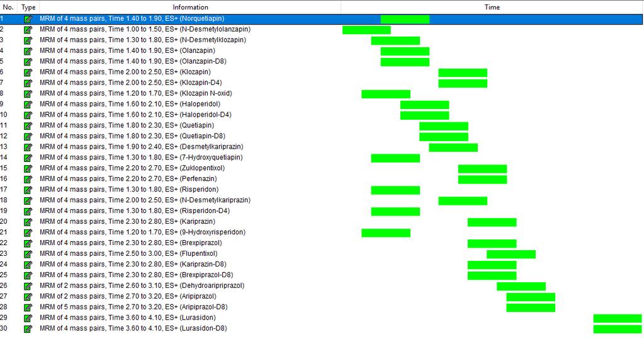Select the '(7-Hydroxyquetiapin)' function text
The height and width of the screenshot is (339, 644).
tap(211, 158)
